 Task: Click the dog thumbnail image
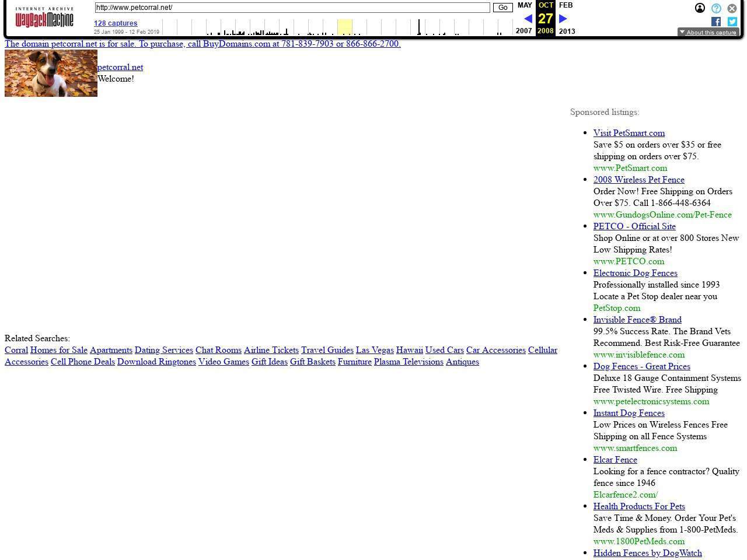pos(51,73)
